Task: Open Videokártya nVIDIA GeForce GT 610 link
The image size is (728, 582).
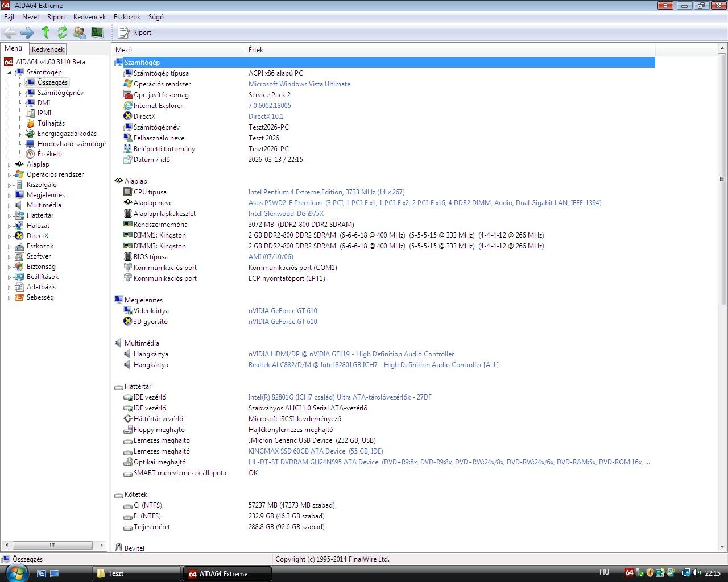Action: 283,311
